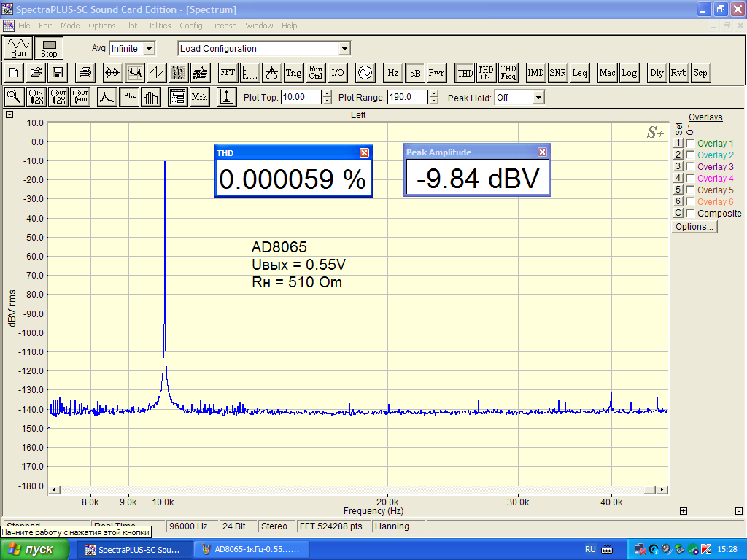Image resolution: width=747 pixels, height=560 pixels.
Task: Enable the Overlay 1 checkbox
Action: (x=690, y=144)
